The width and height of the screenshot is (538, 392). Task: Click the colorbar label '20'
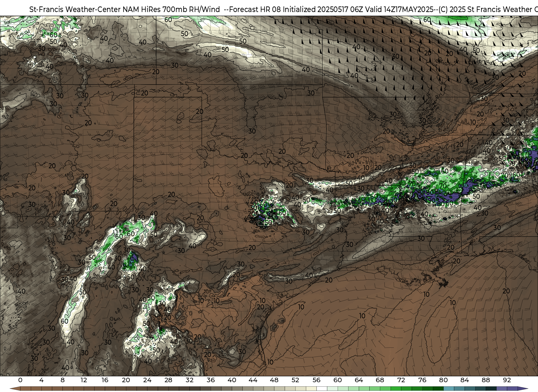click(126, 380)
